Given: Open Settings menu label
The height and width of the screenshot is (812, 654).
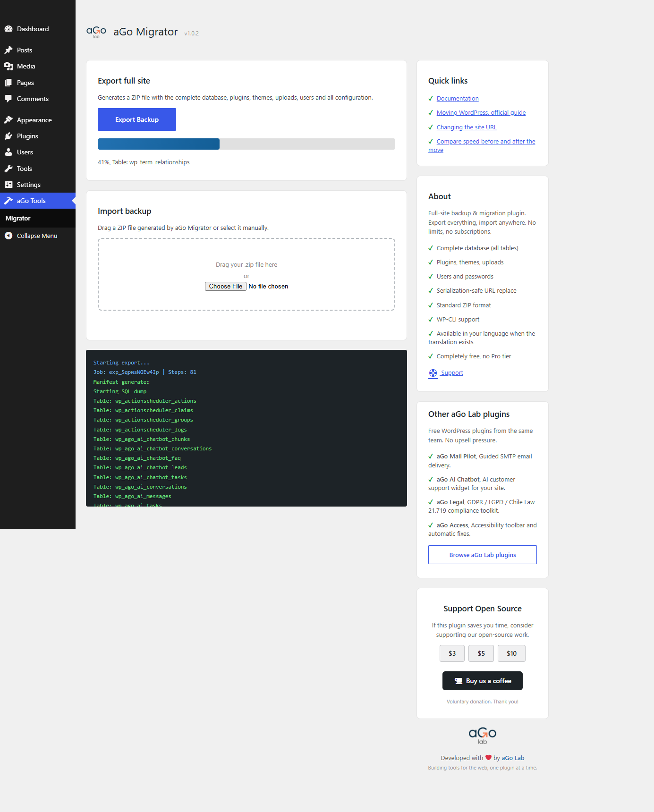Looking at the screenshot, I should (29, 185).
